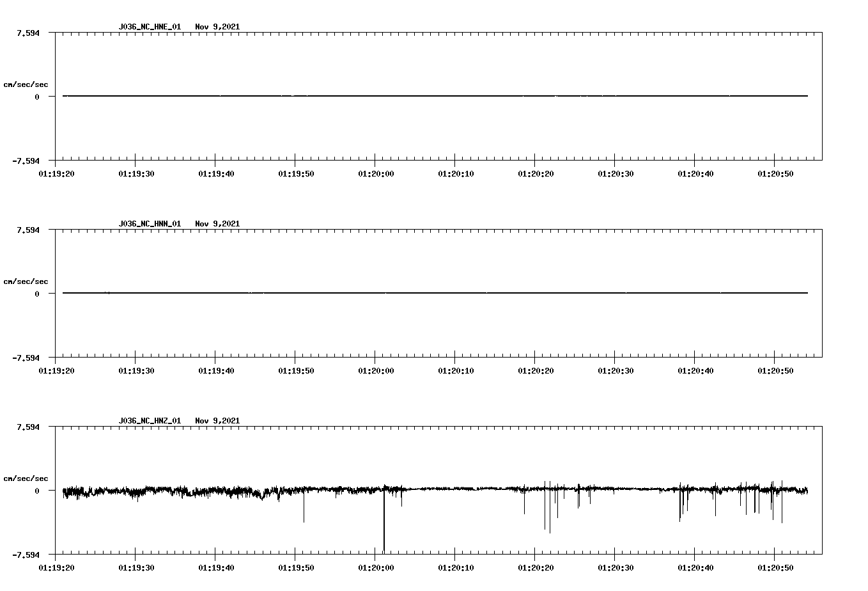
Task: Click the 01:20:40 time label under HNN plot
Action: click(695, 370)
